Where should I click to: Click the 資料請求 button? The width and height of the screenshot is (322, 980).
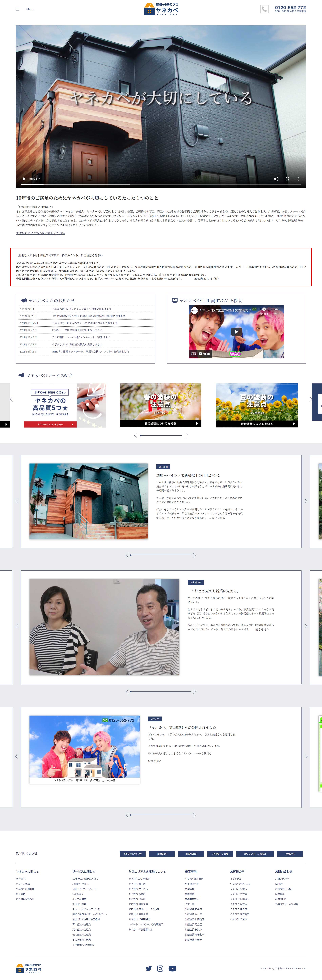pos(290,854)
